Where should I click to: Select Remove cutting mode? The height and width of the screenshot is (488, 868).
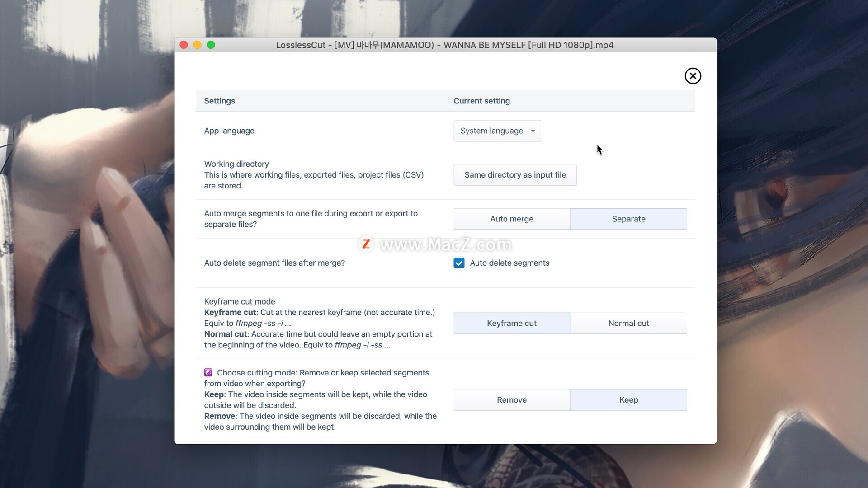click(x=512, y=400)
